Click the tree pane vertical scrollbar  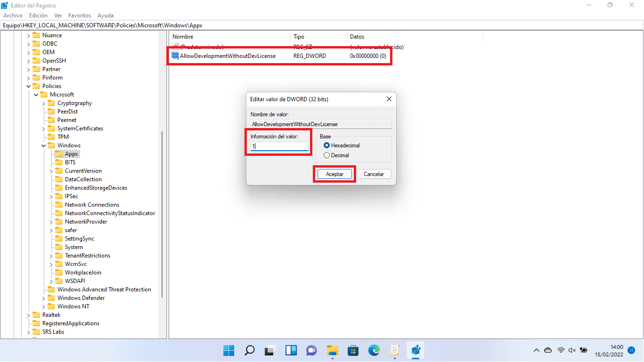pos(163,214)
